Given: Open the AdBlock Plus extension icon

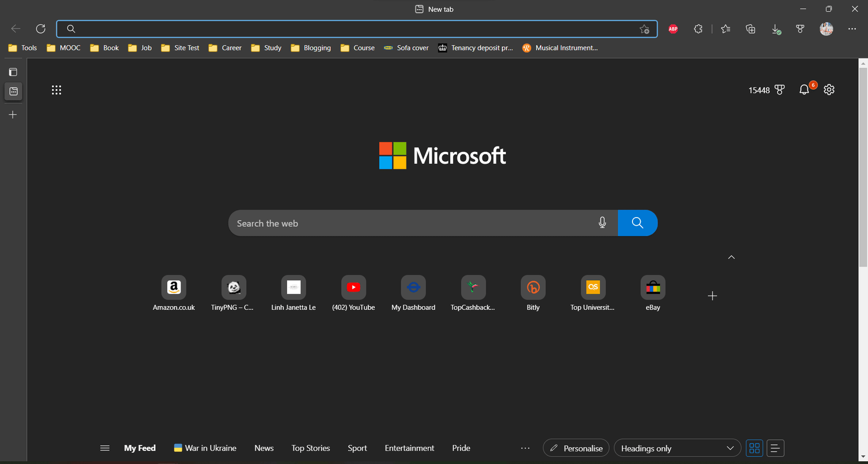Looking at the screenshot, I should coord(673,29).
